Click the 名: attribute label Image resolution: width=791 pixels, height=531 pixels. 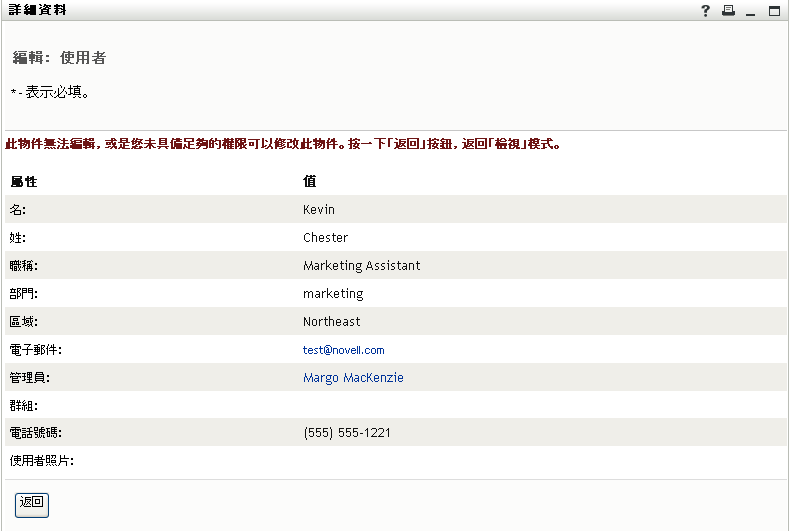point(18,210)
